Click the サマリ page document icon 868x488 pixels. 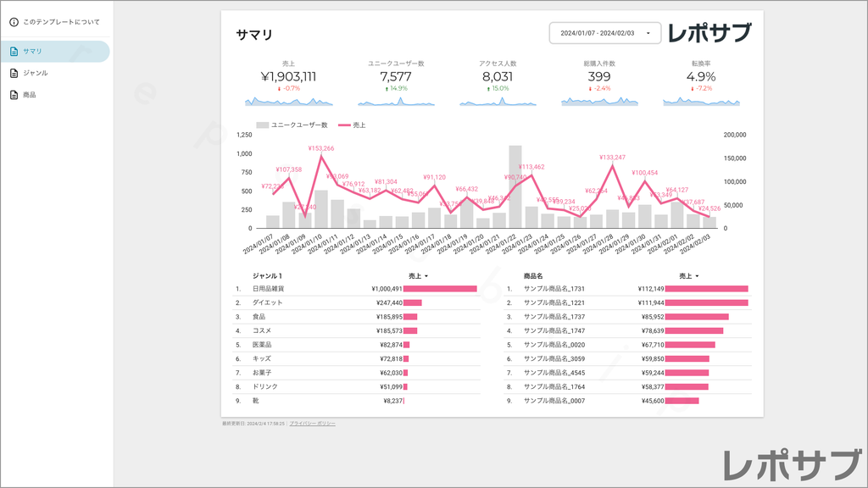14,52
